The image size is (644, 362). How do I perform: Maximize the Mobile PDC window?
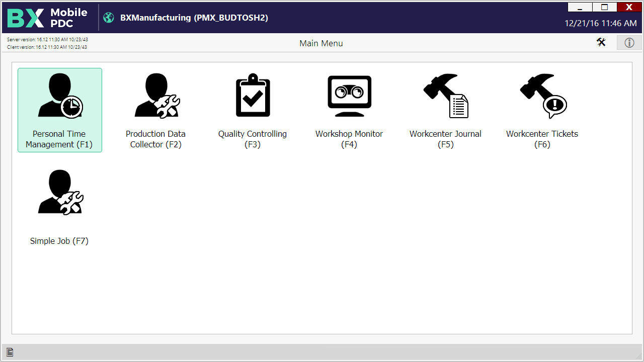(605, 7)
